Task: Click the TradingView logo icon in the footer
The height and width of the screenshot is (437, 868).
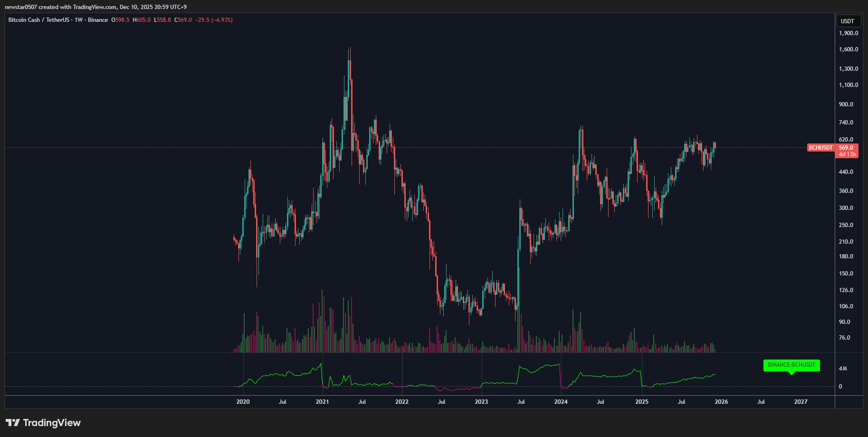Action: pyautogui.click(x=13, y=422)
